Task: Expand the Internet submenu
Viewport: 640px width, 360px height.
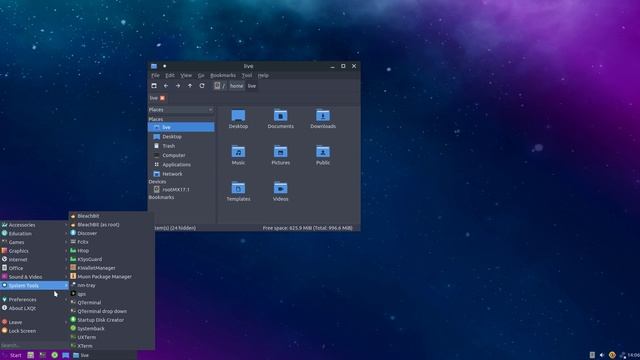Action: (34, 259)
